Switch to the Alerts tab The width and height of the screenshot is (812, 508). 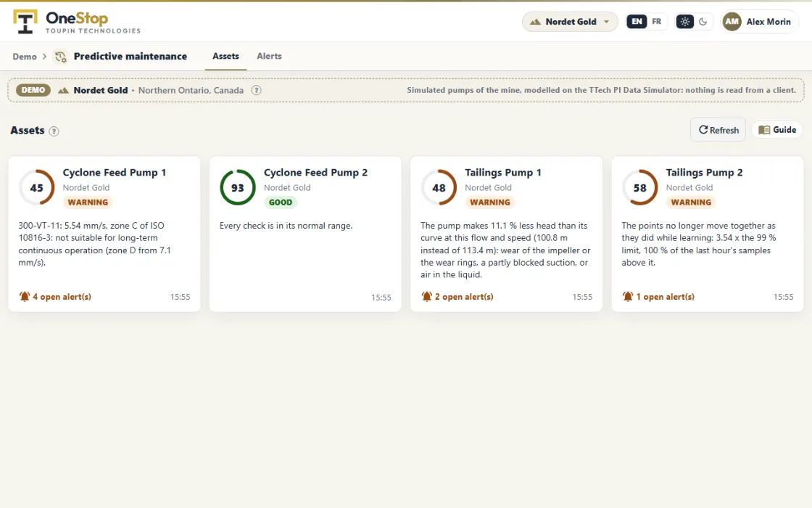[x=269, y=56]
